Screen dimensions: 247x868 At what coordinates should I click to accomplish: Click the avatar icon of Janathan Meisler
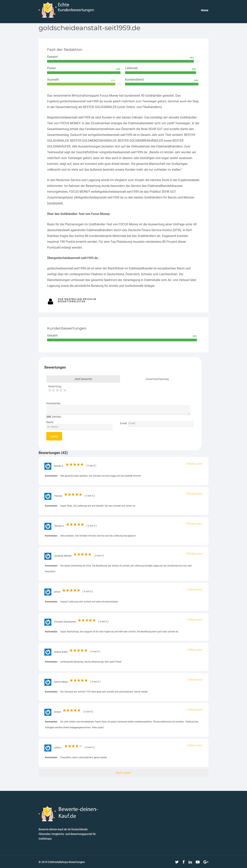tap(48, 556)
